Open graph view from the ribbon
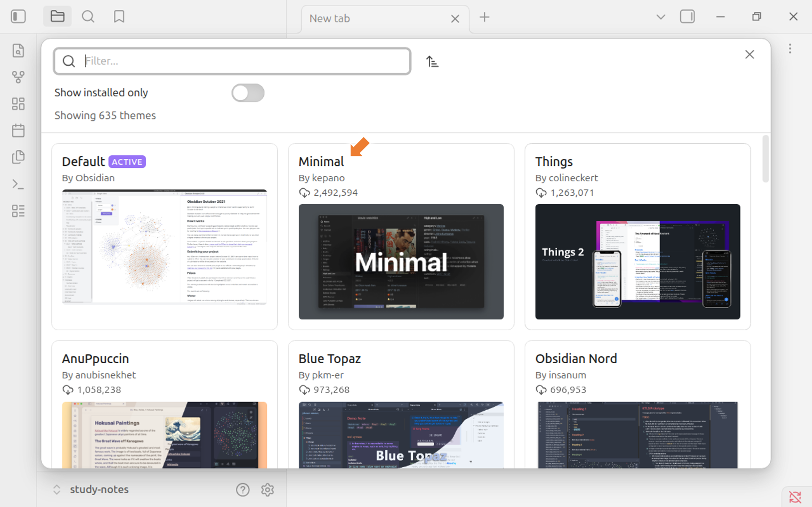The width and height of the screenshot is (812, 507). tap(18, 77)
